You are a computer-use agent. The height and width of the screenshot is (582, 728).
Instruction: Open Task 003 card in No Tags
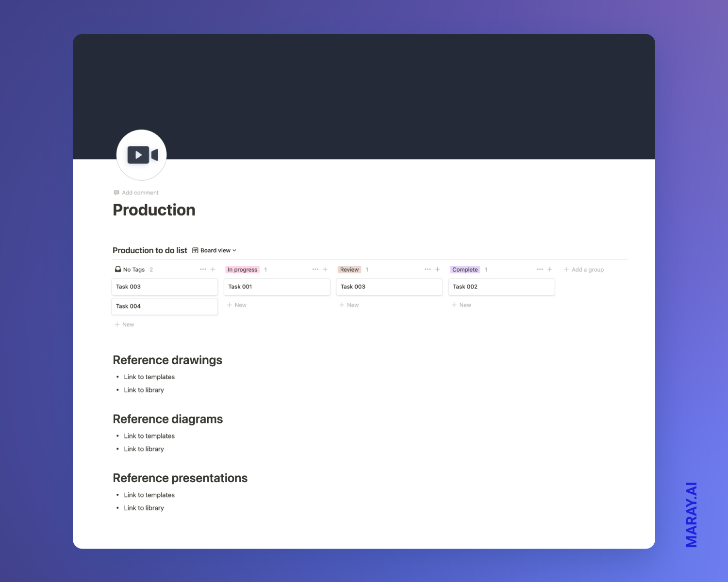coord(165,287)
